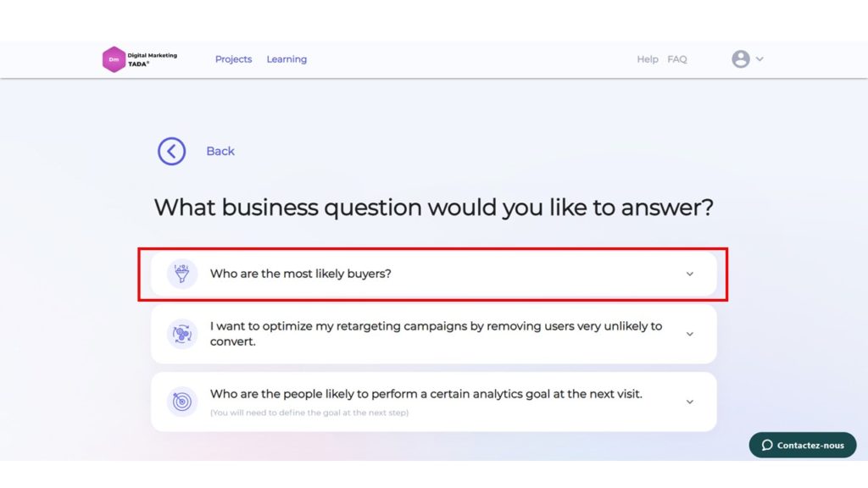Expand the most likely buyers chevron
Viewport: 868px width, 488px height.
click(x=690, y=274)
